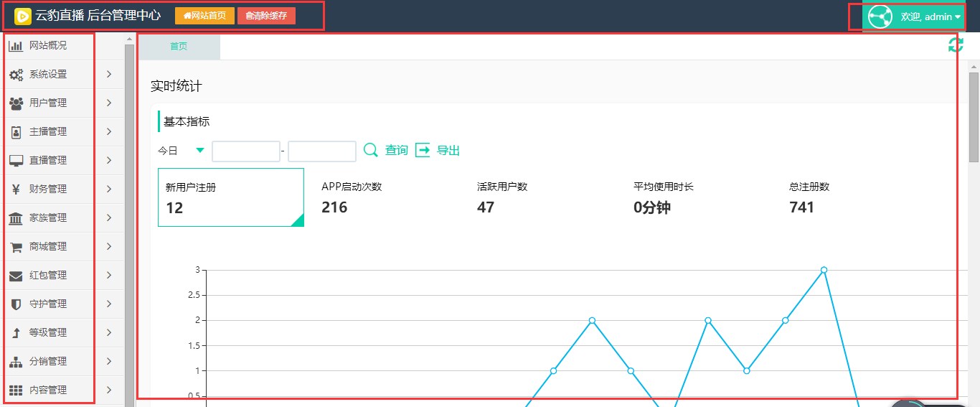Click the orange 网站首页 button
Image resolution: width=980 pixels, height=407 pixels.
pos(204,16)
